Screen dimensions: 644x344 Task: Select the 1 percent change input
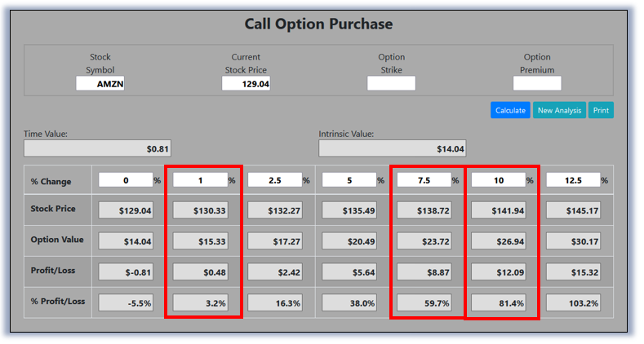(x=201, y=180)
